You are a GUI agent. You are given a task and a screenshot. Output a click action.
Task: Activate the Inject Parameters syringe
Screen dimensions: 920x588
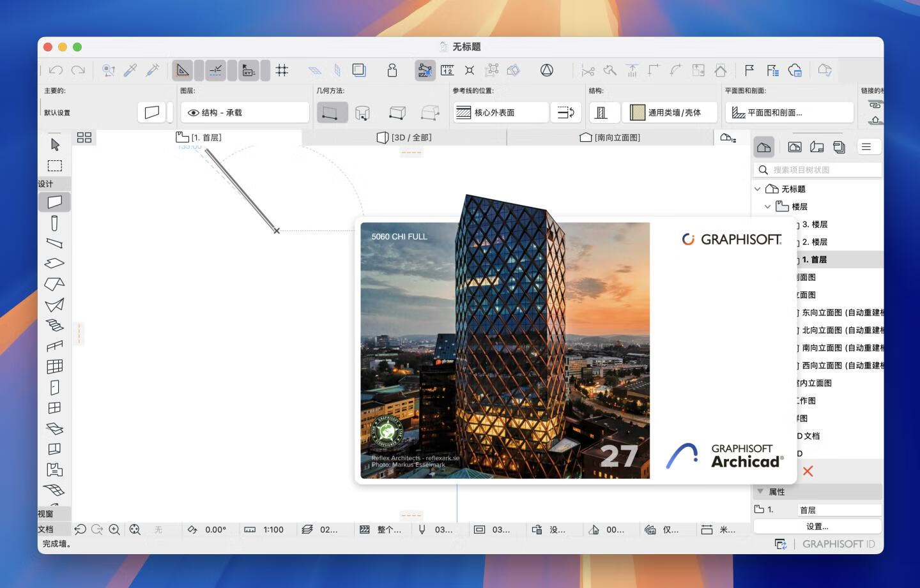click(153, 70)
